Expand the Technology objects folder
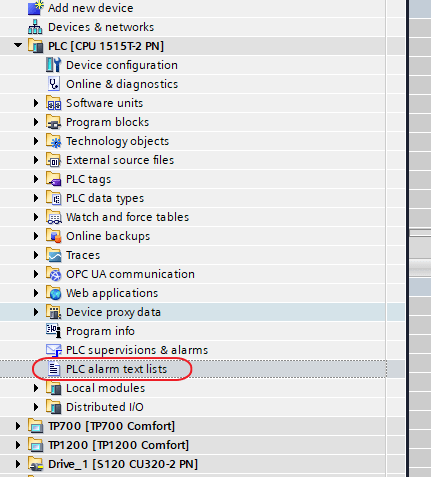This screenshot has width=431, height=477. coord(36,141)
